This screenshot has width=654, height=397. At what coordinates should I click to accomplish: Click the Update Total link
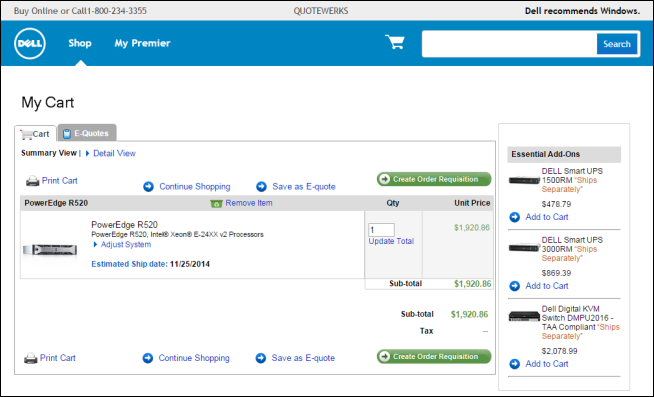point(391,241)
